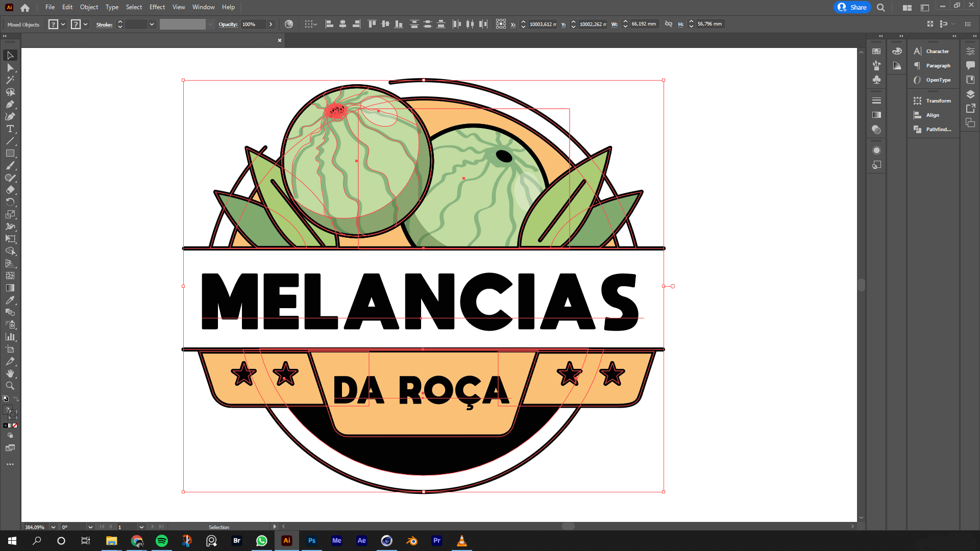Swap fill and stroke colors
980x551 pixels.
point(16,398)
